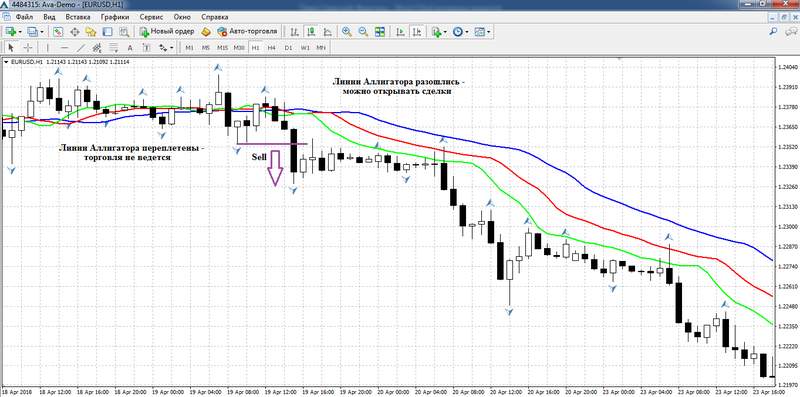Zoom in on the chart
The height and width of the screenshot is (397, 800).
click(347, 32)
